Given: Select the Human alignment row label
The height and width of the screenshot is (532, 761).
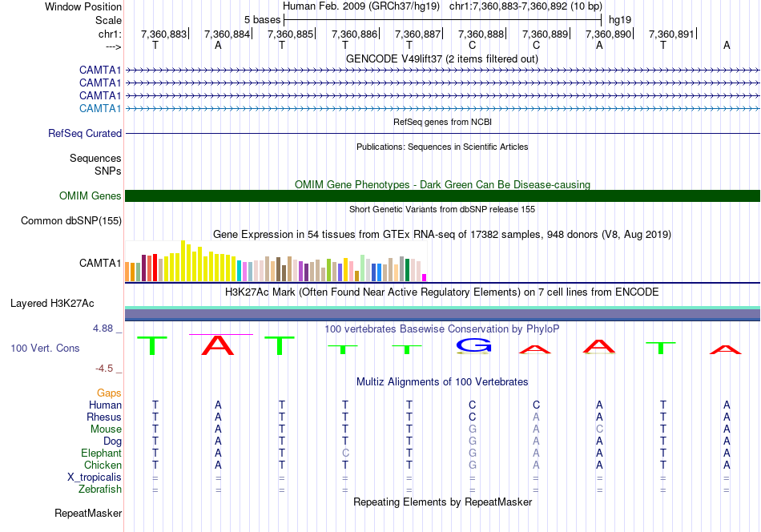Looking at the screenshot, I should pos(105,405).
